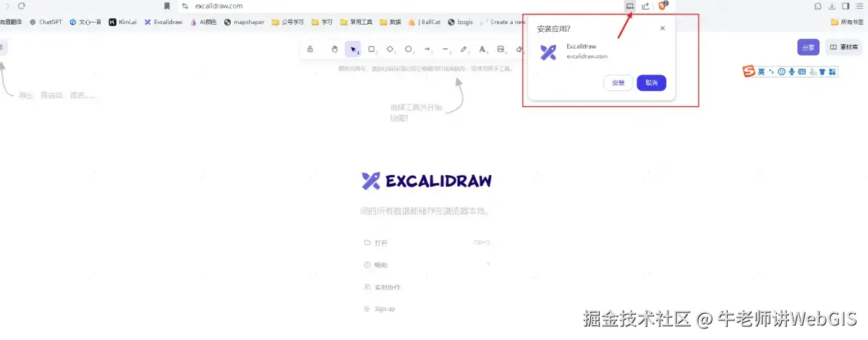Open the ChatGPT bookmark
The width and height of the screenshot is (868, 340).
[46, 22]
